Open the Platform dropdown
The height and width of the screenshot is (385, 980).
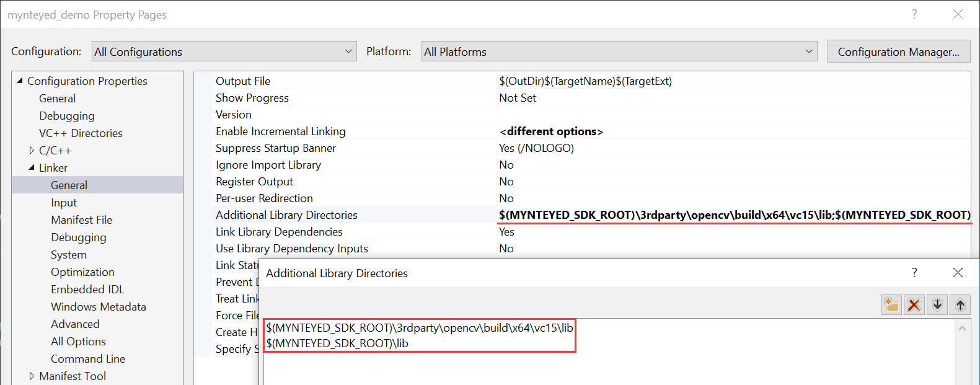[x=619, y=51]
